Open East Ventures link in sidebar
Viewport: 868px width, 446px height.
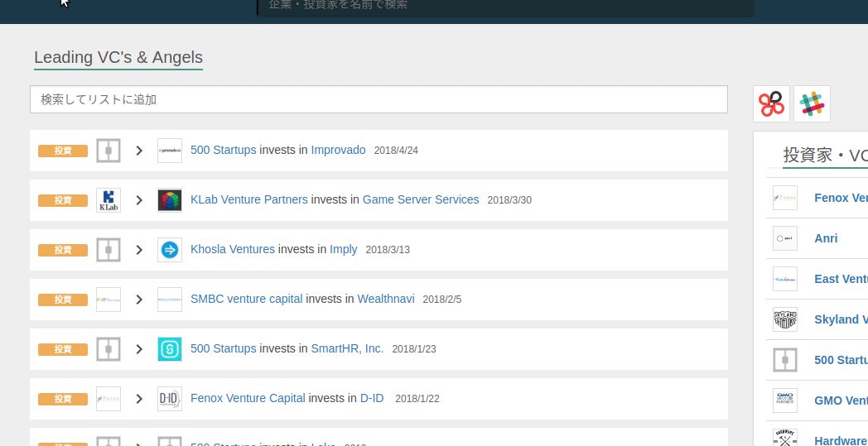(x=841, y=279)
